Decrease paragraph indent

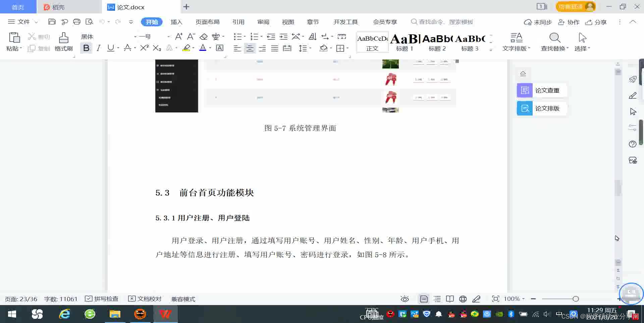[x=271, y=36]
